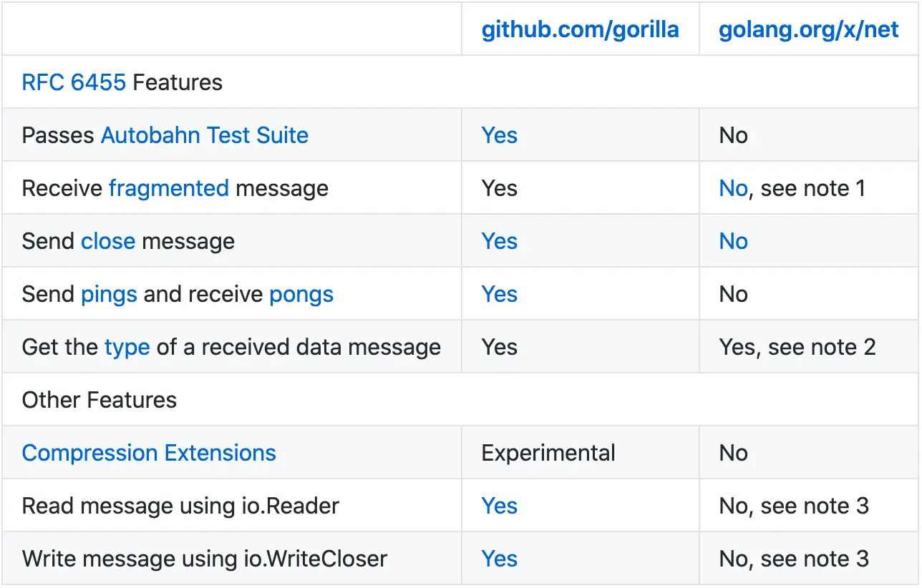The height and width of the screenshot is (588, 922).
Task: Click Yes in the pings and pongs row
Action: [499, 295]
